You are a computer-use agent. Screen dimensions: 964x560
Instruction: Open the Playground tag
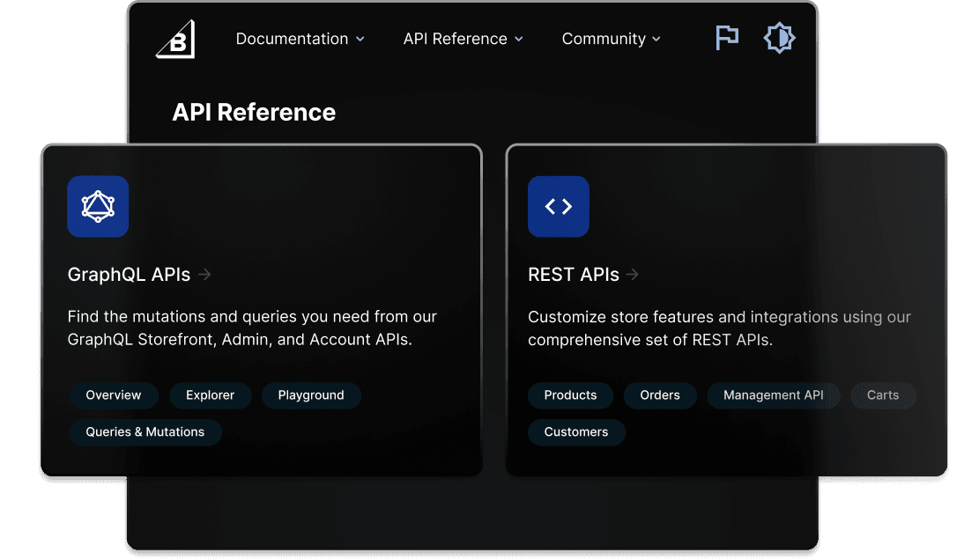tap(311, 395)
